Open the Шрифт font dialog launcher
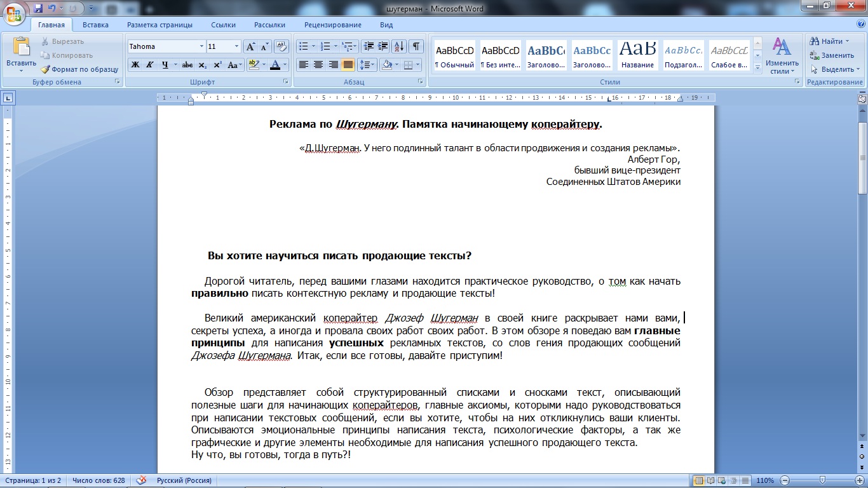 tap(285, 82)
